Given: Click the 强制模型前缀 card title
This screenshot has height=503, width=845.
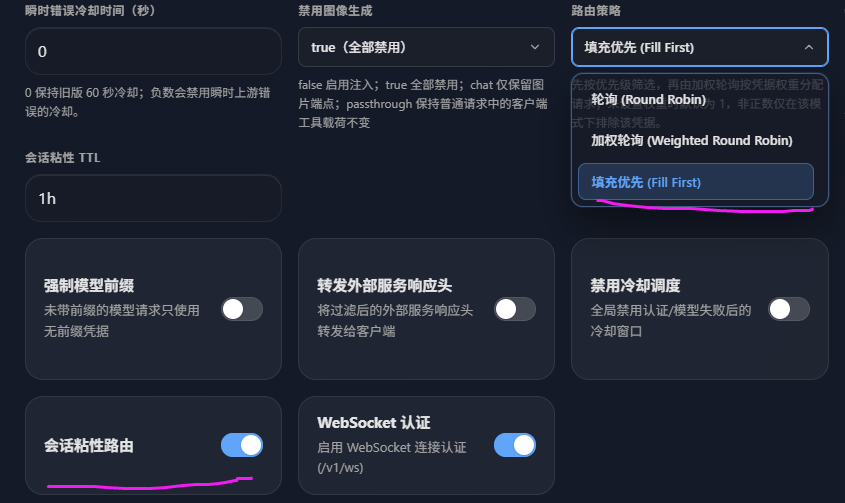Looking at the screenshot, I should tap(89, 285).
